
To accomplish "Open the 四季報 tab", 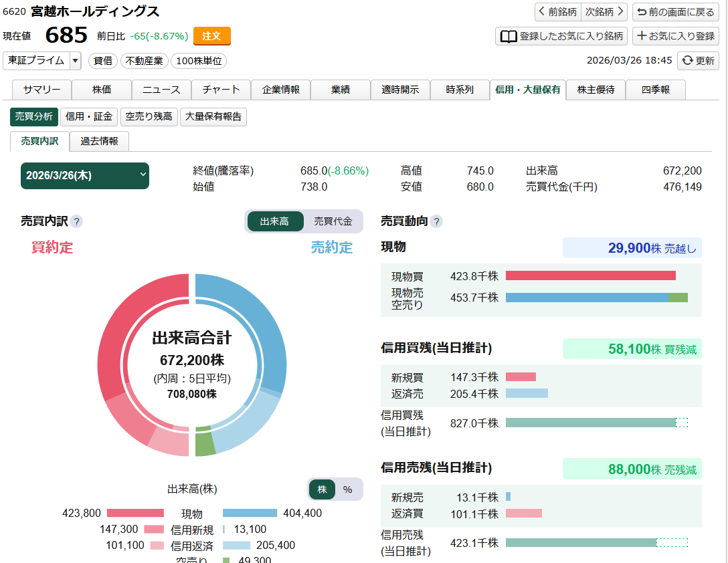I will pyautogui.click(x=654, y=90).
